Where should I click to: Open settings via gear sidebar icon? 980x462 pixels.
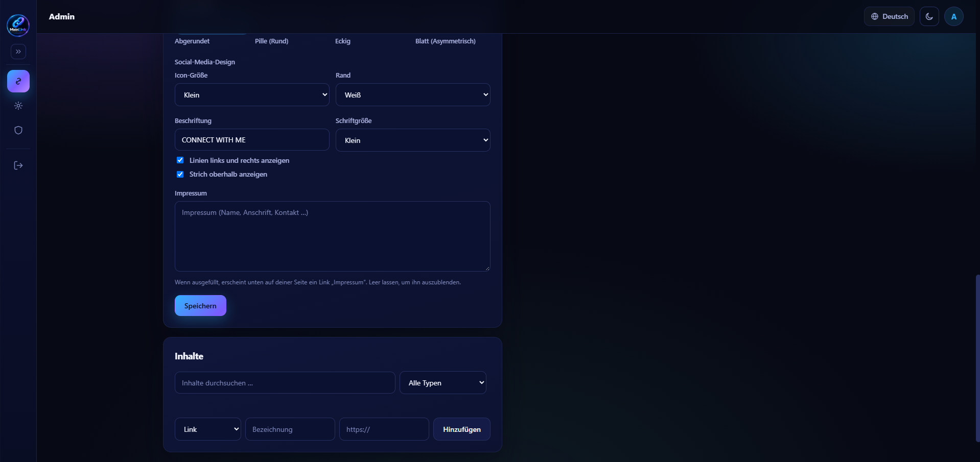pyautogui.click(x=18, y=106)
